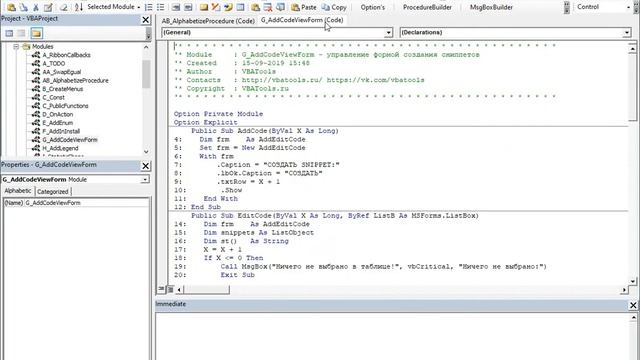Screen dimensions: 640x360
Task: Click the eraser icon in the toolbar
Action: [64, 7]
